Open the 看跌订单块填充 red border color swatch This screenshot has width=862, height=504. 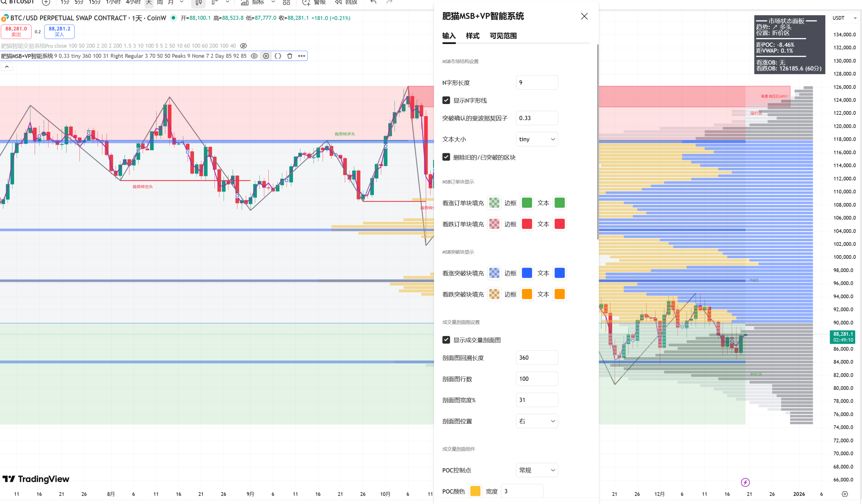(x=527, y=224)
